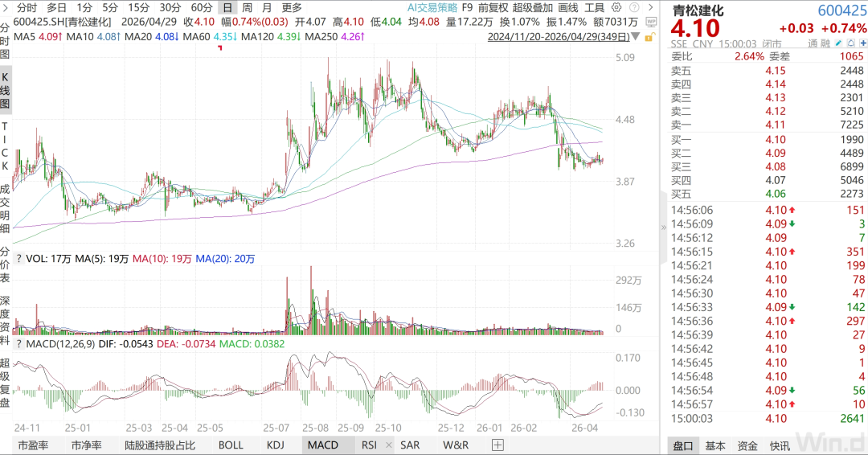The image size is (868, 455).
Task: Switch to 分时 timeframe
Action: pyautogui.click(x=27, y=7)
